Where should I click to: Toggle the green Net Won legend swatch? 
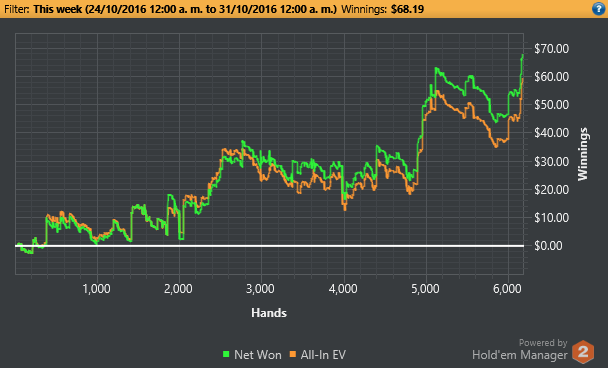[x=226, y=354]
